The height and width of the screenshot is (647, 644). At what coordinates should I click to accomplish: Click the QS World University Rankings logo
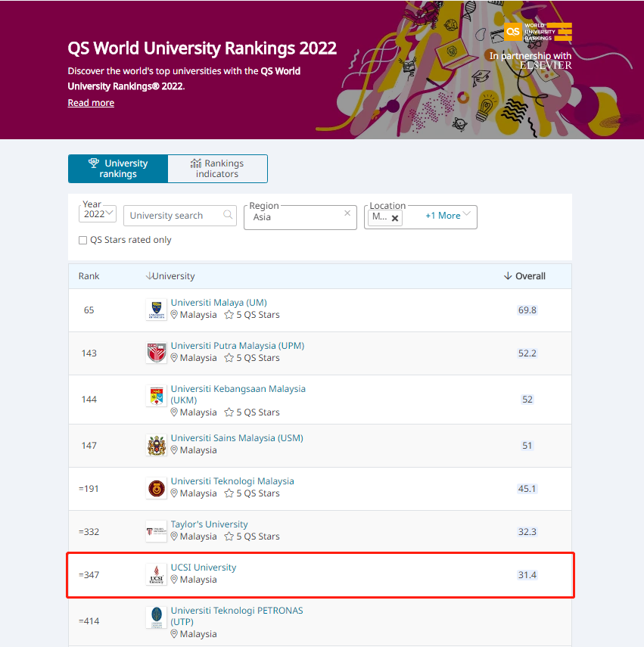(538, 32)
